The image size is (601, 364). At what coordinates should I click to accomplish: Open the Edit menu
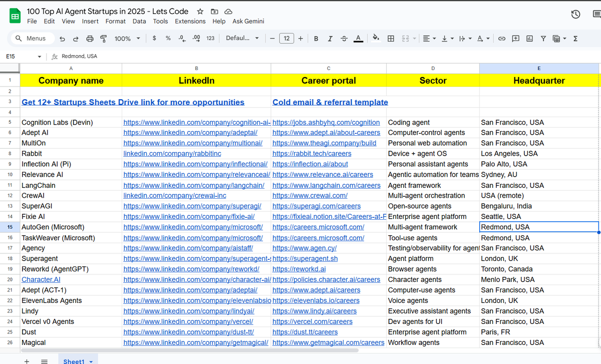(49, 21)
